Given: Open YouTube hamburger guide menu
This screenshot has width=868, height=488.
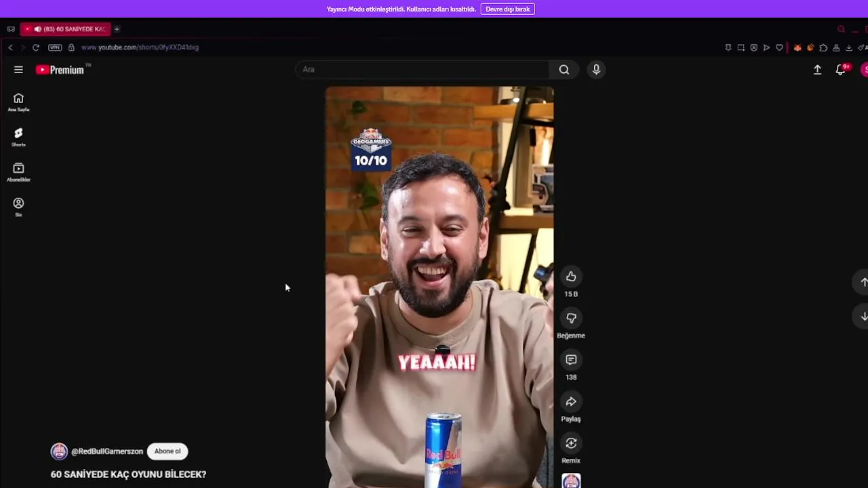Looking at the screenshot, I should pos(18,69).
